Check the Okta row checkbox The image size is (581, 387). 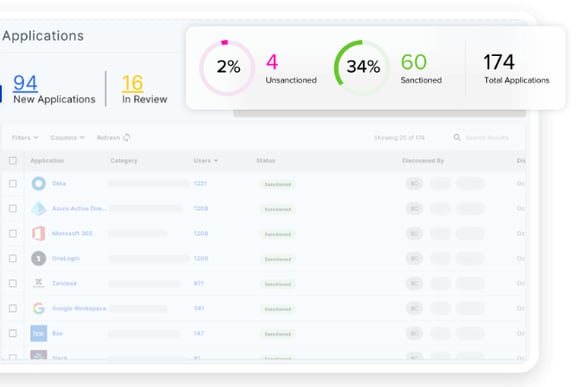click(x=13, y=183)
